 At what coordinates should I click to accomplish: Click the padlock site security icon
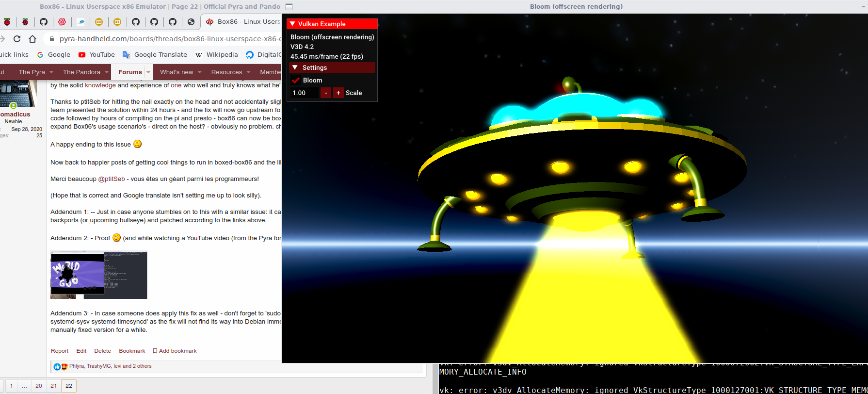(x=52, y=39)
